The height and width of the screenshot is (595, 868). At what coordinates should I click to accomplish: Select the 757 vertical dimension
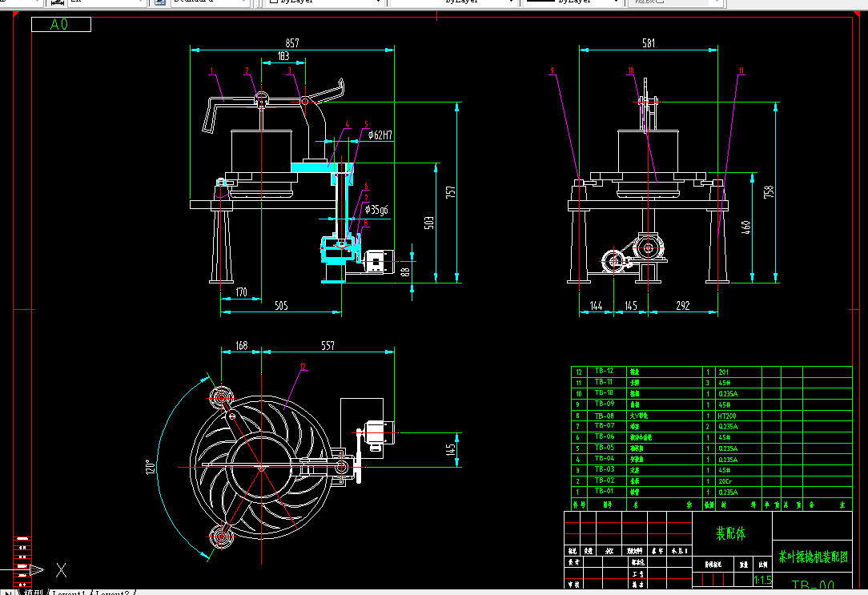tap(451, 191)
